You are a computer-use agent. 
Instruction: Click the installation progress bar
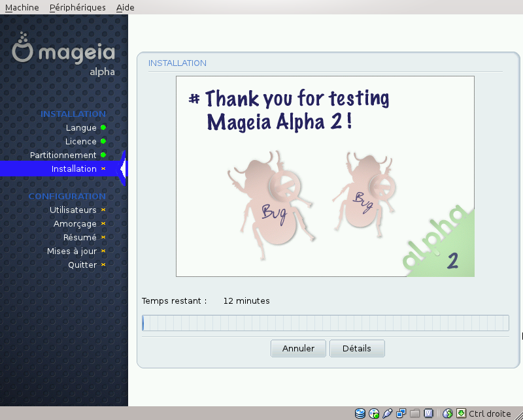click(325, 323)
